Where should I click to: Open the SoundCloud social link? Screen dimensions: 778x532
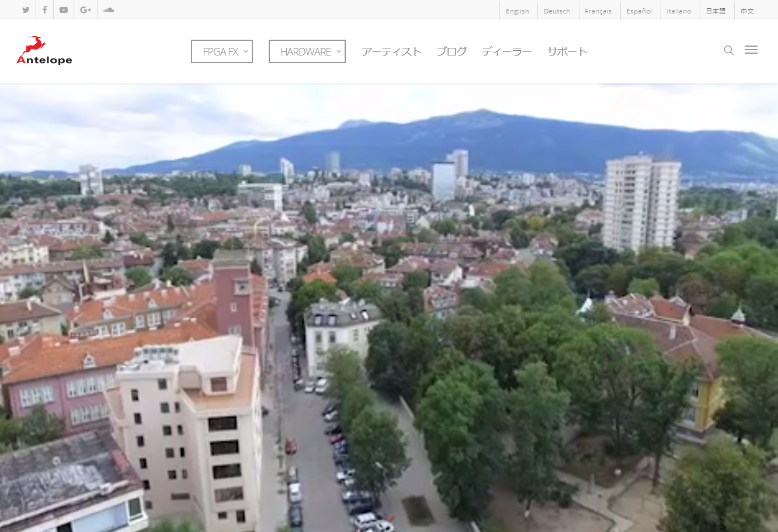pyautogui.click(x=109, y=10)
